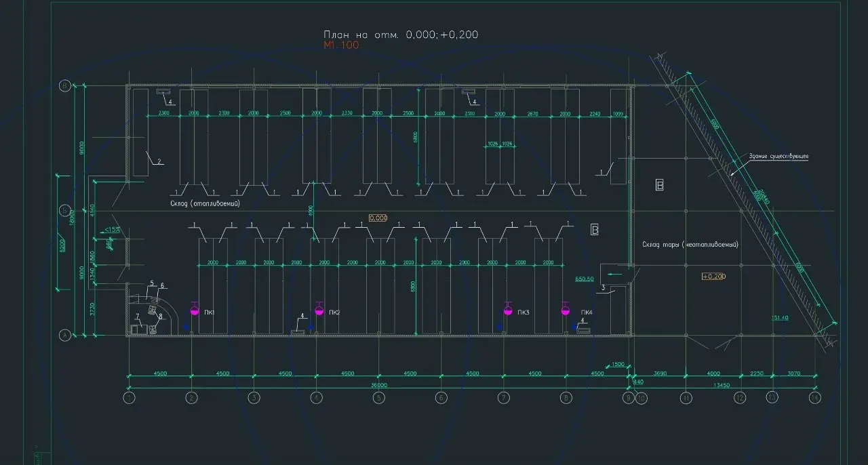Click the dimension text 3690
Screen dimensions: 868x465
660,373
